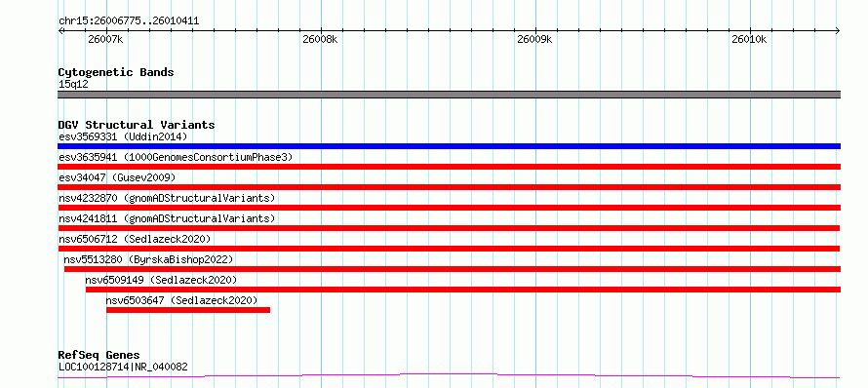868x388 pixels.
Task: Click the esv3569331 blue variant bar
Action: (449, 146)
